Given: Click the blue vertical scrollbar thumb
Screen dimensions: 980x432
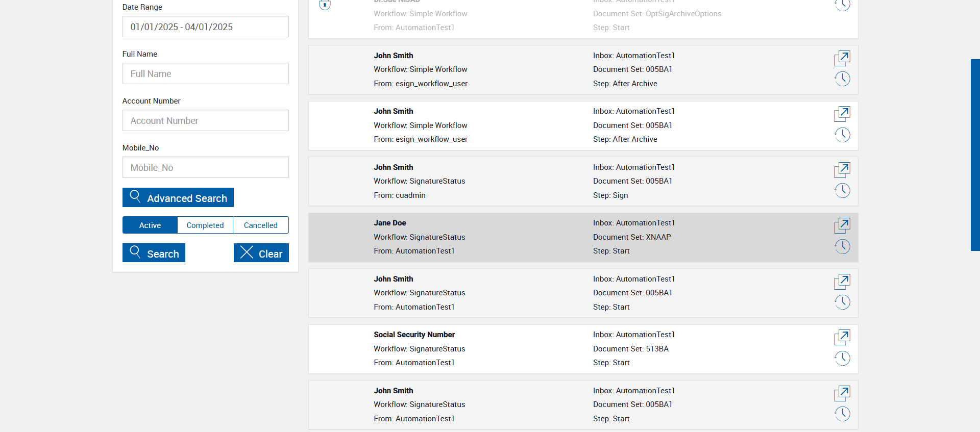Looking at the screenshot, I should [975, 155].
